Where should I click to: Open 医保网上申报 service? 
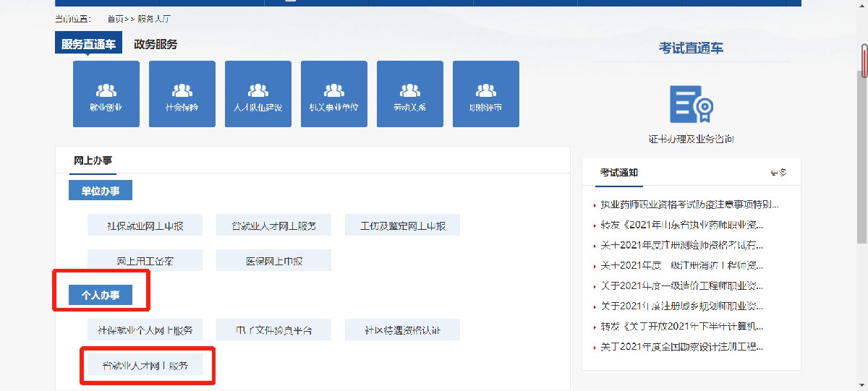(273, 260)
